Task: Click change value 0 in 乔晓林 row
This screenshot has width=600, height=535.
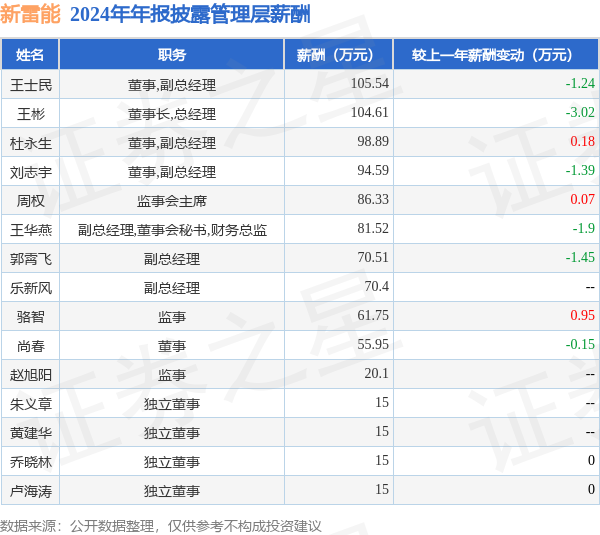Action: coord(592,461)
